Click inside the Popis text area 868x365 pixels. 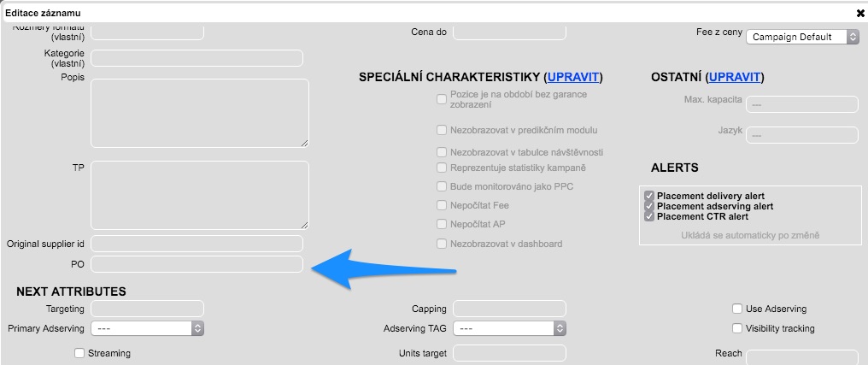[199, 112]
